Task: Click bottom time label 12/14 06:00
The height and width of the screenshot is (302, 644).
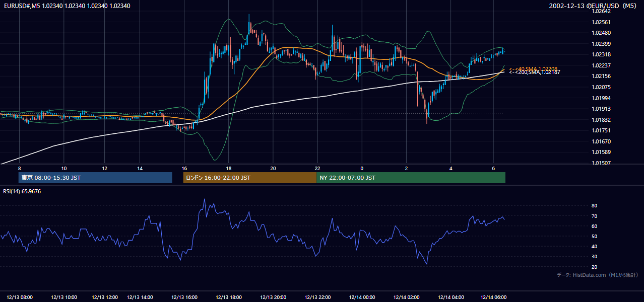Action: point(493,297)
